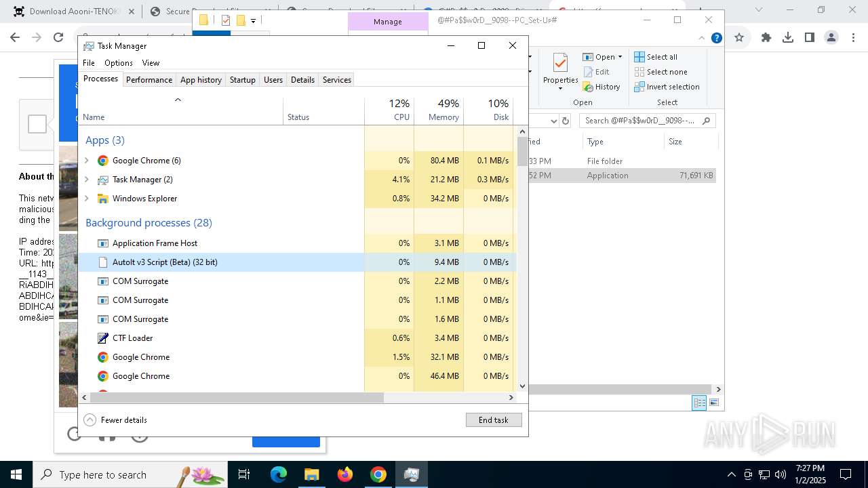Switch to the App history tab

201,80
